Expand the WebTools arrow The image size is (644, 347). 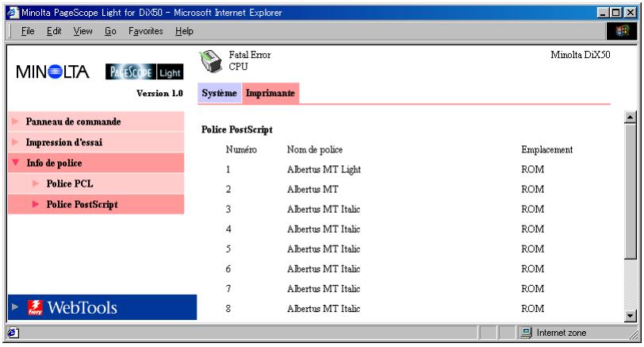15,307
